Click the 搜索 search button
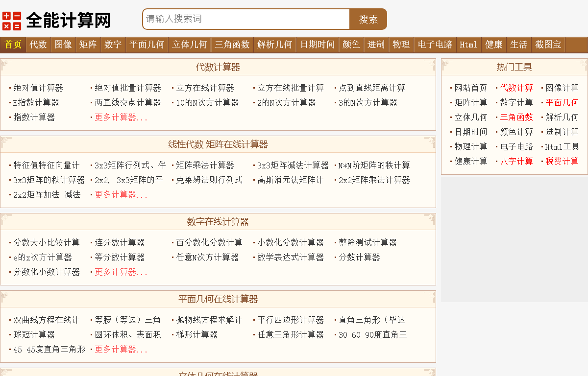 click(x=368, y=19)
